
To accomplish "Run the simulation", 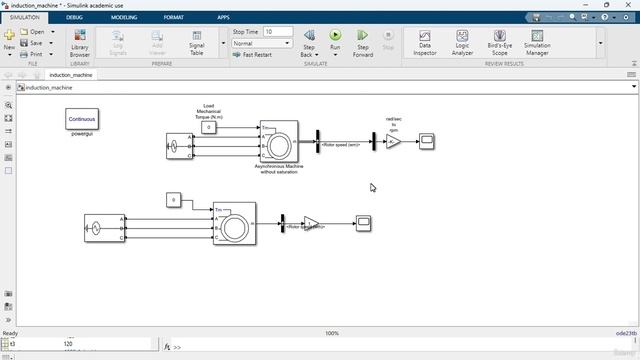I will (335, 36).
